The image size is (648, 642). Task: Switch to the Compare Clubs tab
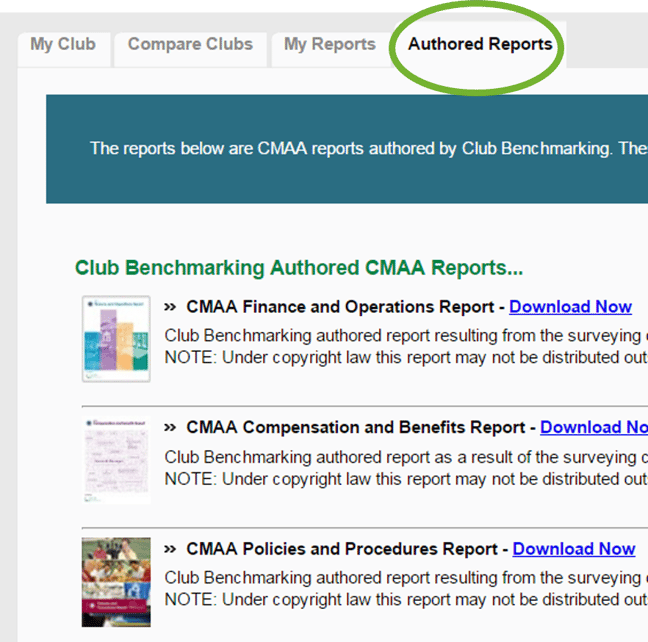tap(190, 45)
